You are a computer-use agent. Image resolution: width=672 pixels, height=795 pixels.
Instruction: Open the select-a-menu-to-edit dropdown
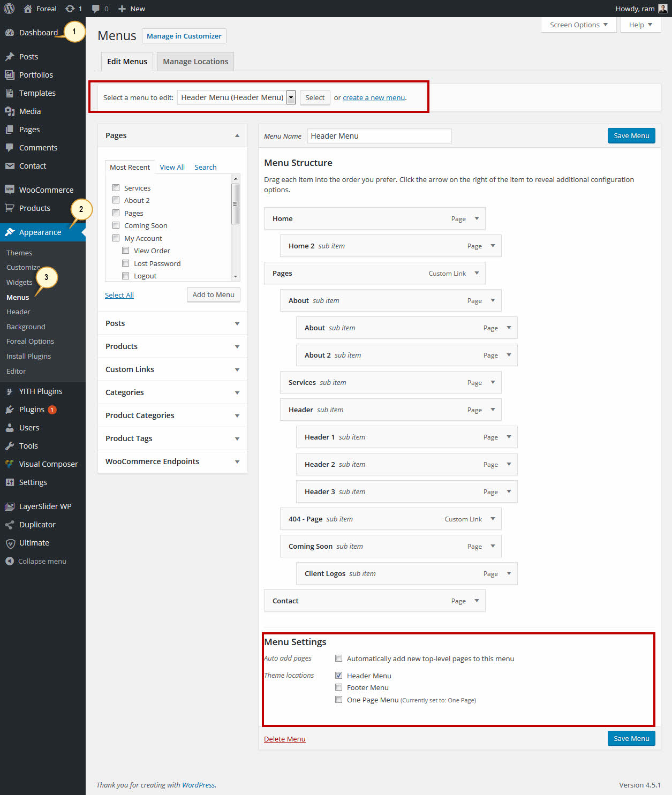click(236, 97)
